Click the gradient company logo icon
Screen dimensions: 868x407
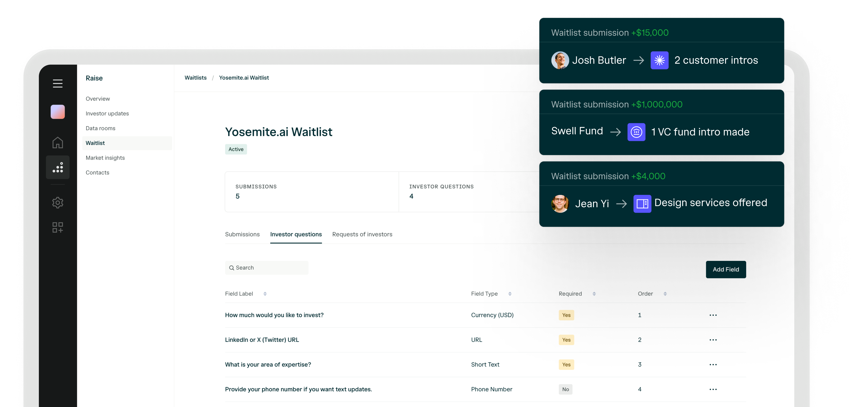pyautogui.click(x=58, y=112)
